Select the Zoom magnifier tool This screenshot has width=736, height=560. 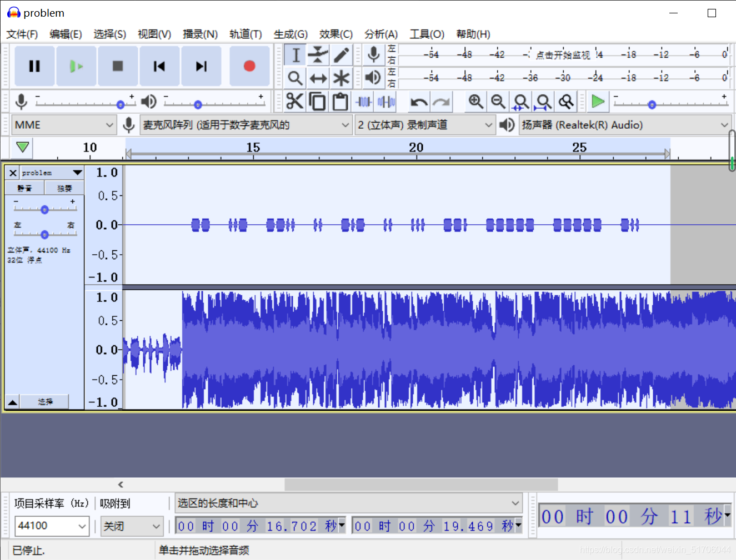point(296,78)
